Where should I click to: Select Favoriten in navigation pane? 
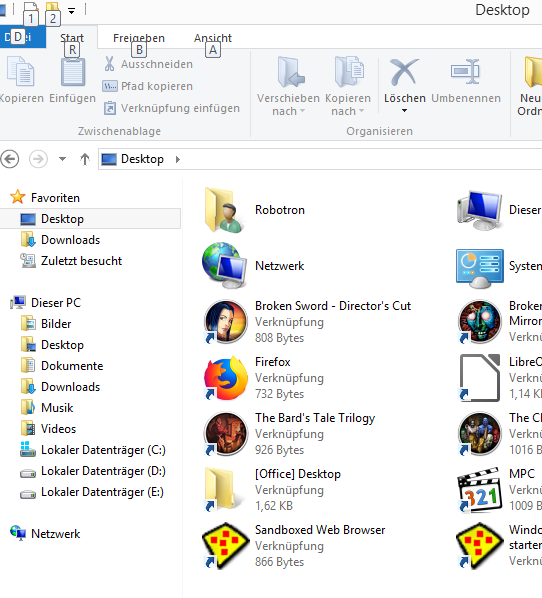click(55, 198)
